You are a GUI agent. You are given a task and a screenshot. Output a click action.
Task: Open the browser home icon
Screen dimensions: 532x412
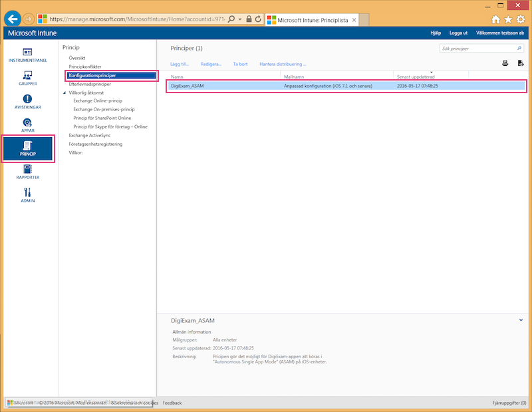[x=495, y=19]
